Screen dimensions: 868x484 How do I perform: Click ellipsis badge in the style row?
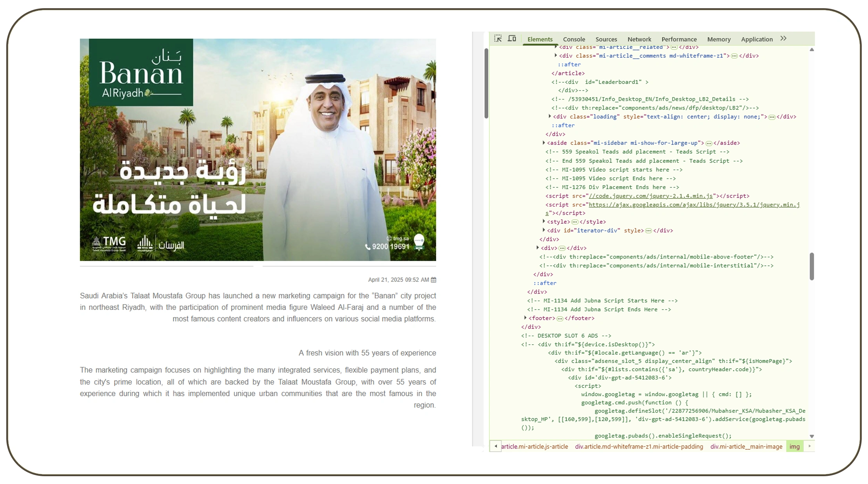[x=575, y=222]
